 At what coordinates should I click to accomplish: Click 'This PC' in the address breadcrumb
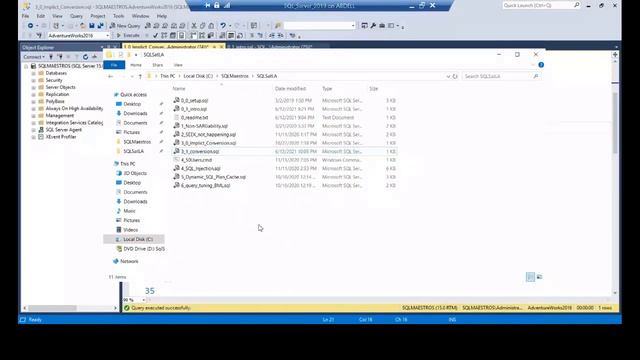point(168,76)
